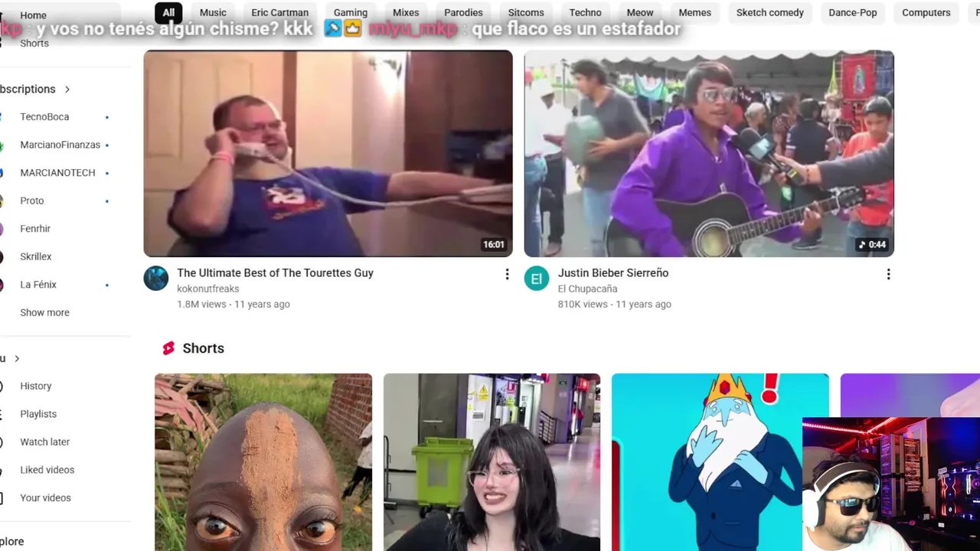This screenshot has height=551, width=980.
Task: Select the Mixes filter chip
Action: tap(406, 12)
